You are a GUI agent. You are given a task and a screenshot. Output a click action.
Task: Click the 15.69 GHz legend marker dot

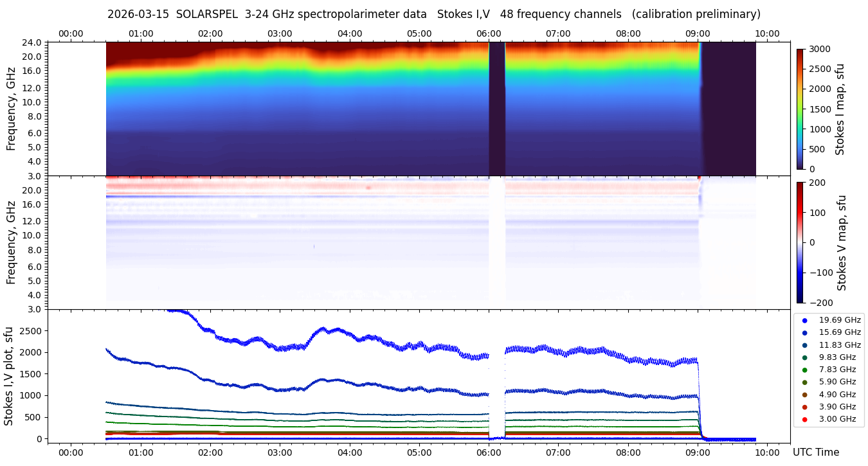tap(804, 332)
